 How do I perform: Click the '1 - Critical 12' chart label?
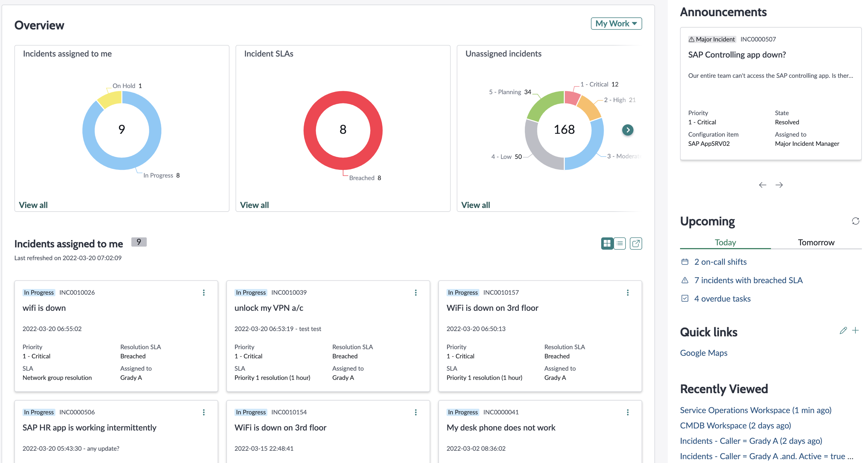[x=599, y=84]
